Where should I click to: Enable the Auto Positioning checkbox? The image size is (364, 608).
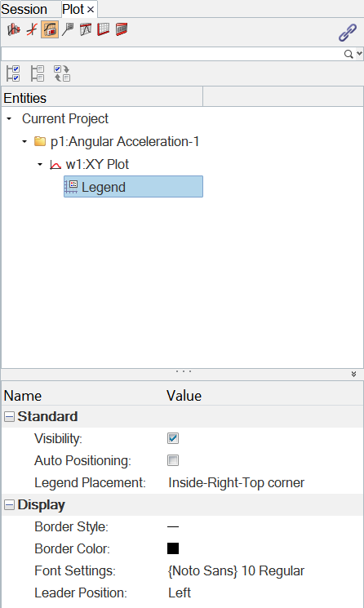coord(173,460)
